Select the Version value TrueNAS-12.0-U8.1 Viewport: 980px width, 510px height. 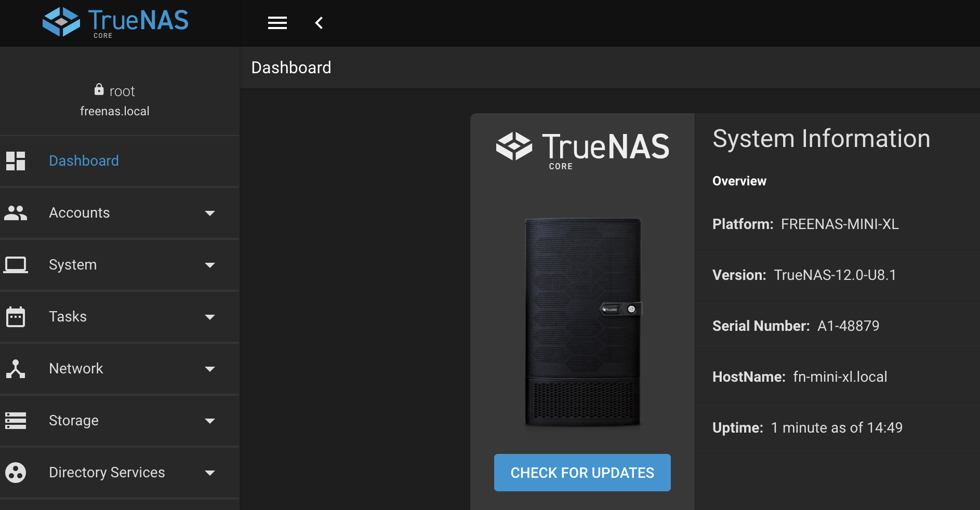point(835,275)
